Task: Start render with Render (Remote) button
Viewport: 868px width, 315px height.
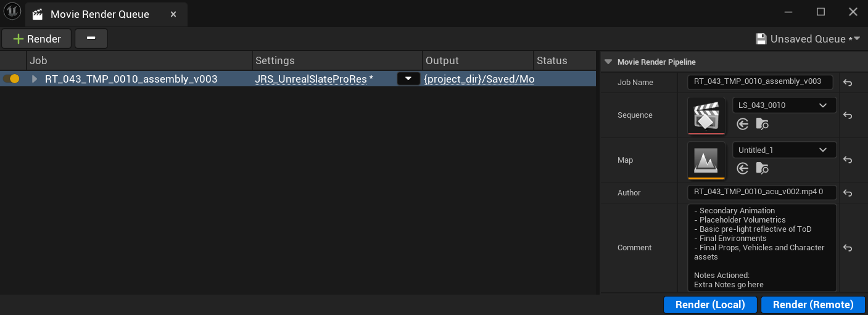Action: coord(813,305)
